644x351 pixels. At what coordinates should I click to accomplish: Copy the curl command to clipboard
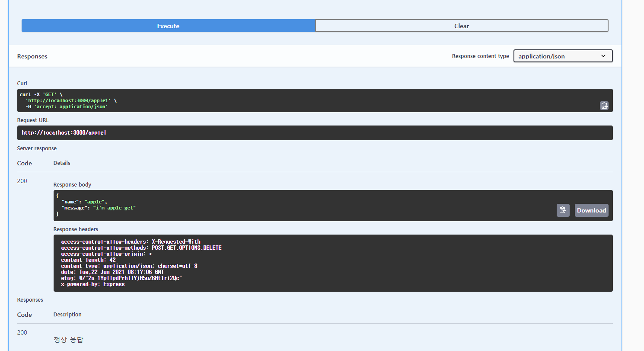[604, 105]
